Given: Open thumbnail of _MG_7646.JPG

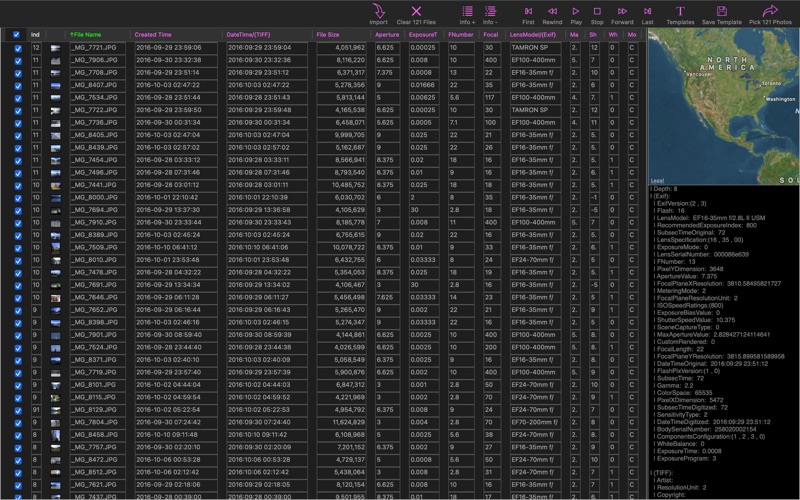Looking at the screenshot, I should coord(56,298).
